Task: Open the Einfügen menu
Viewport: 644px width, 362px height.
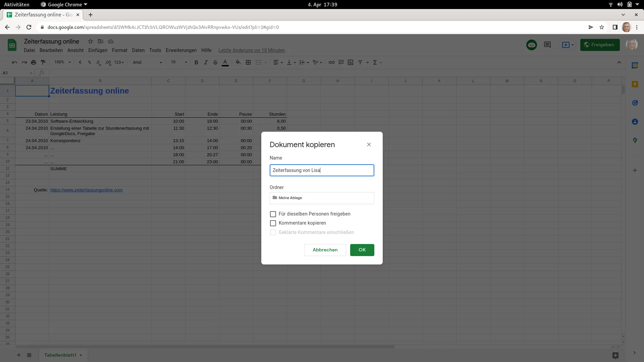Action: [98, 50]
